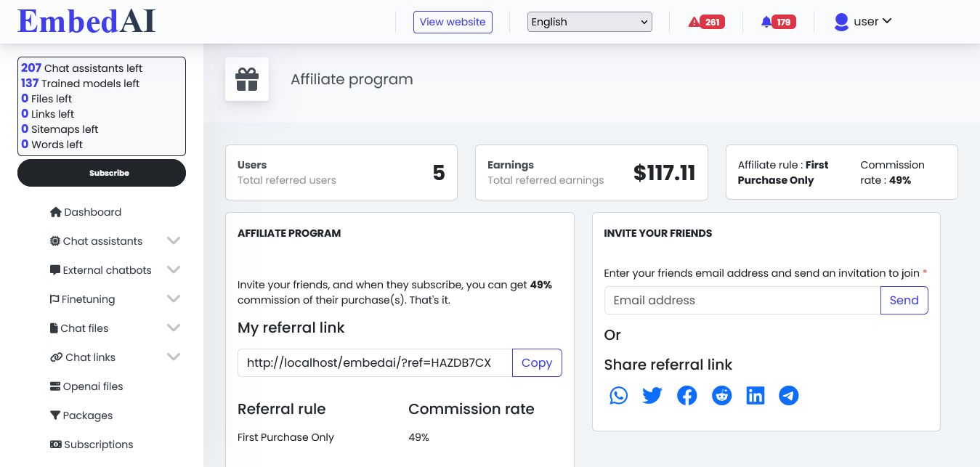Screen dimensions: 980x467
Task: Click the '0 Words left' line
Action: tap(52, 145)
